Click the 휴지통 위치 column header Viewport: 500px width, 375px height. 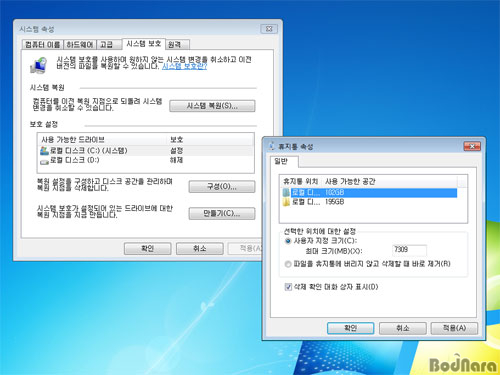[x=300, y=181]
